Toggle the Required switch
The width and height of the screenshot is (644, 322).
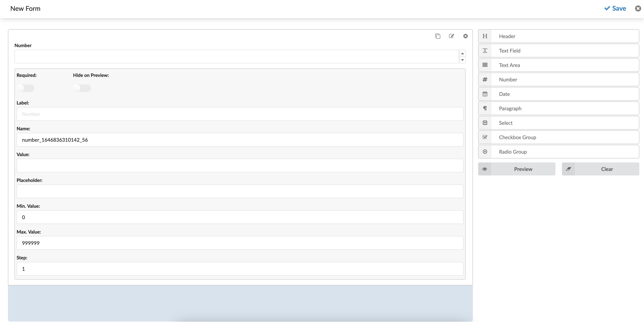coord(25,88)
